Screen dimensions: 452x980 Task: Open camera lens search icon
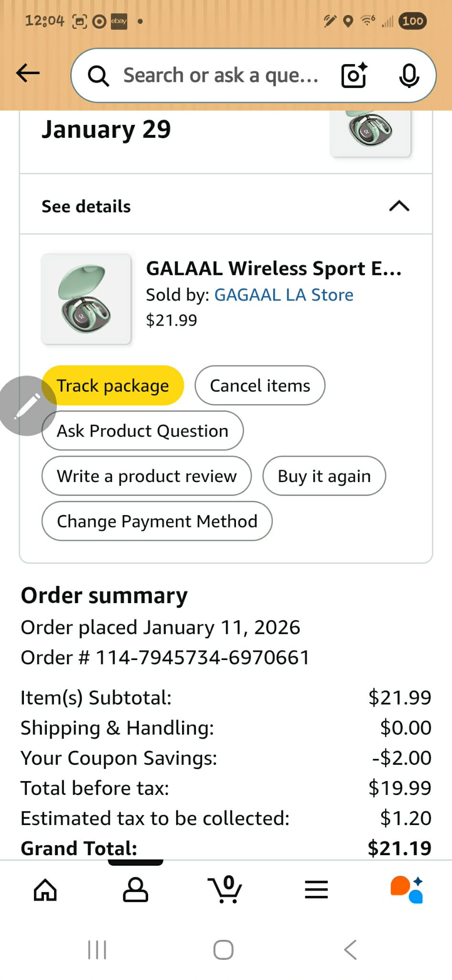[x=354, y=76]
